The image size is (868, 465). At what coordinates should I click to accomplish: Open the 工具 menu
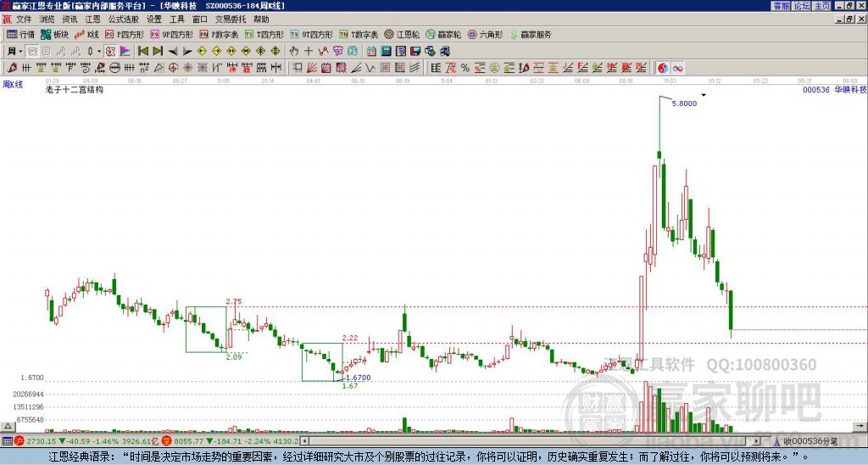[176, 20]
